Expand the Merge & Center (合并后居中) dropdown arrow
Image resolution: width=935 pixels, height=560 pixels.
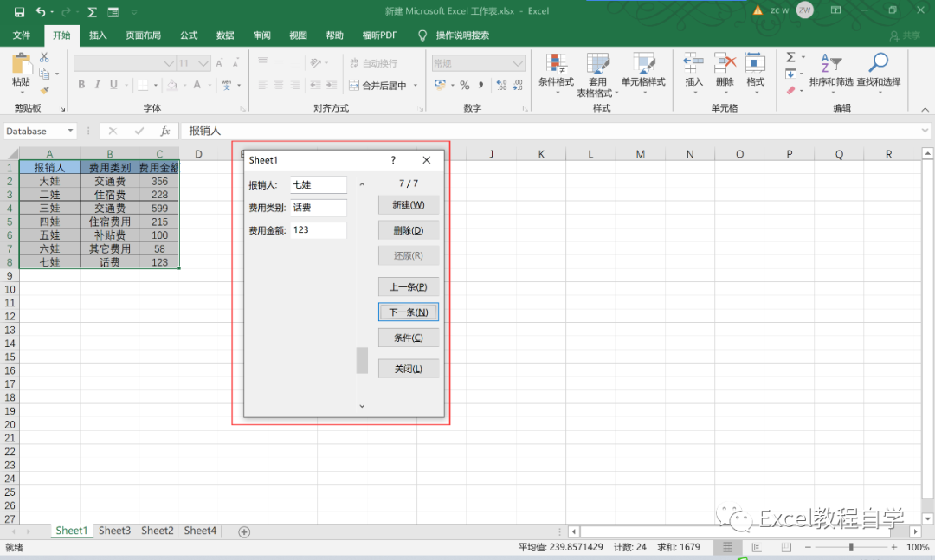tap(416, 86)
